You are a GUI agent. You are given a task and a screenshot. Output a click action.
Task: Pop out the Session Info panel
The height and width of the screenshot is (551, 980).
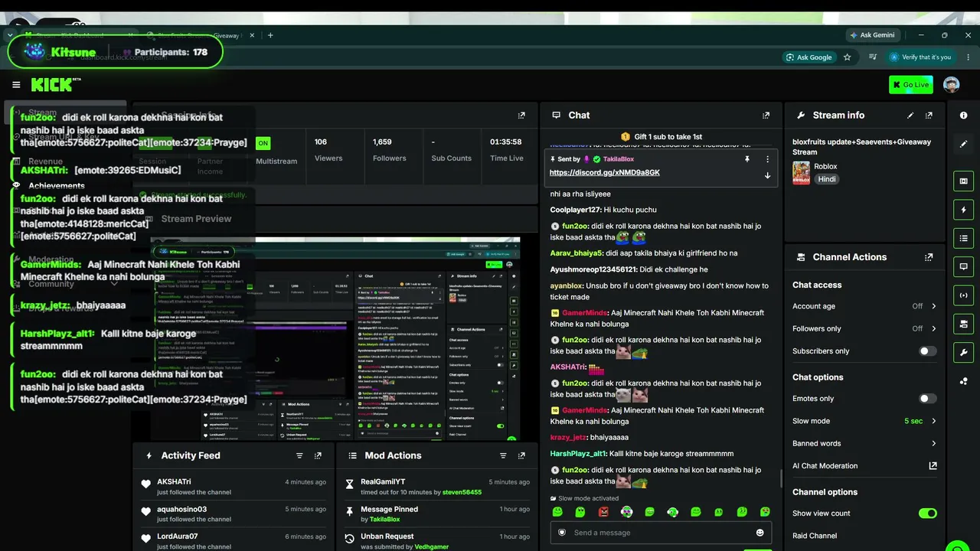click(x=521, y=116)
